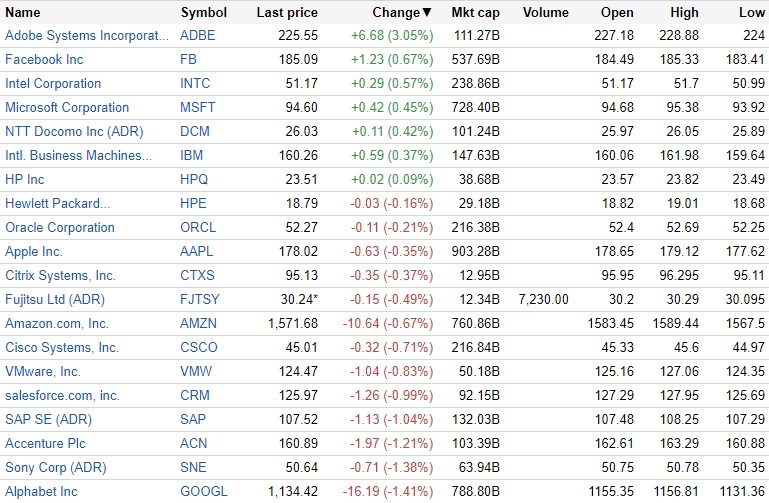Click the CSCO ticker symbol

pyautogui.click(x=198, y=348)
